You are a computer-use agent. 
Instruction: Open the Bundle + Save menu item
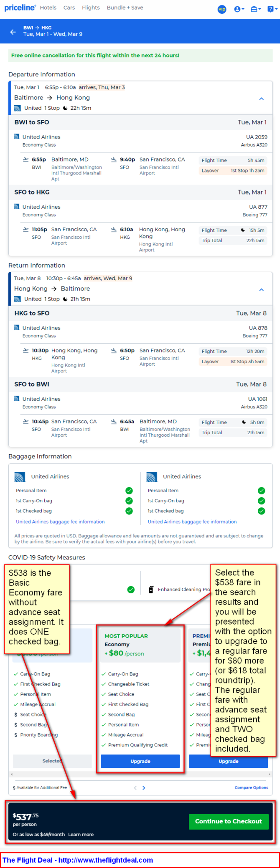point(125,8)
